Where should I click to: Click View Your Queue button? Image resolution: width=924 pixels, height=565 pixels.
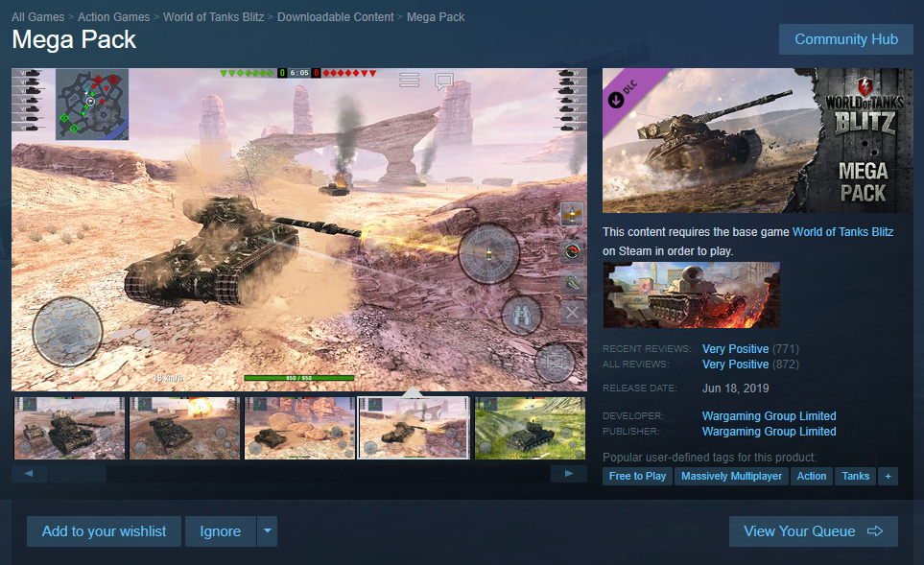pos(814,531)
